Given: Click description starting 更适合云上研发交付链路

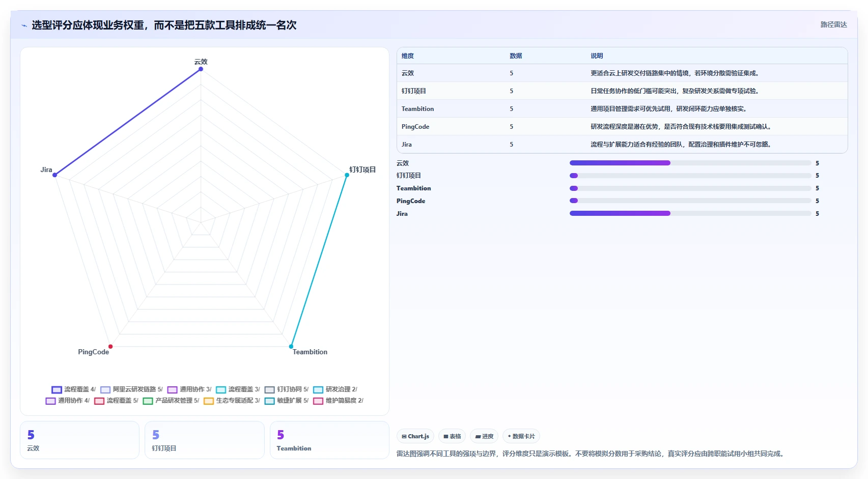Looking at the screenshot, I should pyautogui.click(x=676, y=73).
